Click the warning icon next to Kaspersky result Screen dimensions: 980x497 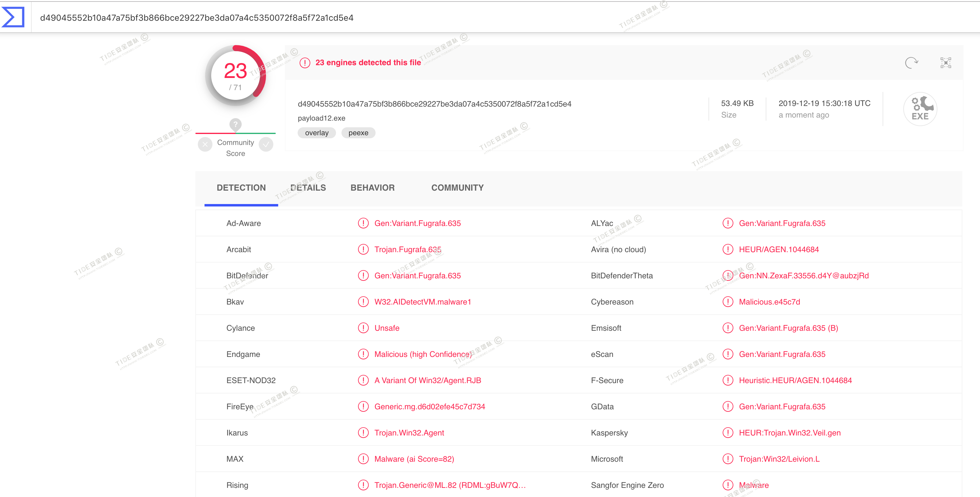(x=727, y=433)
